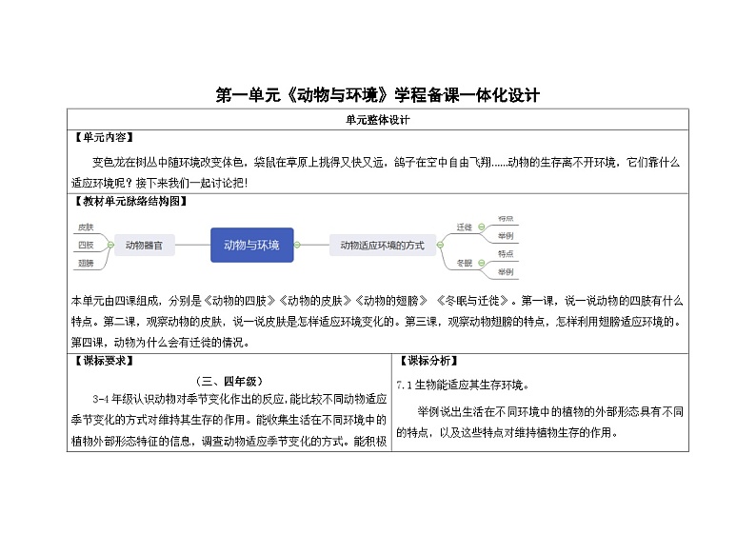Click the 皮肤 branch in the mind map
The width and height of the screenshot is (756, 534).
click(x=86, y=227)
